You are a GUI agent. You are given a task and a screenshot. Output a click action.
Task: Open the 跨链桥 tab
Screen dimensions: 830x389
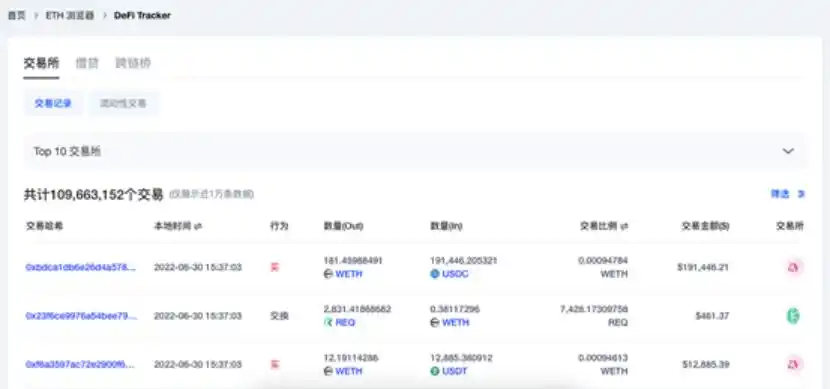click(x=133, y=64)
